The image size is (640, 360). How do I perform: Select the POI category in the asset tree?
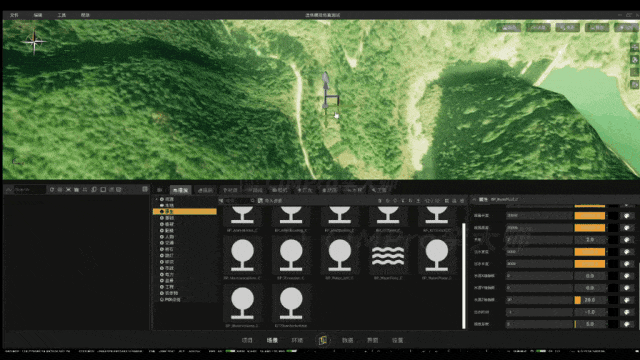coord(171,300)
